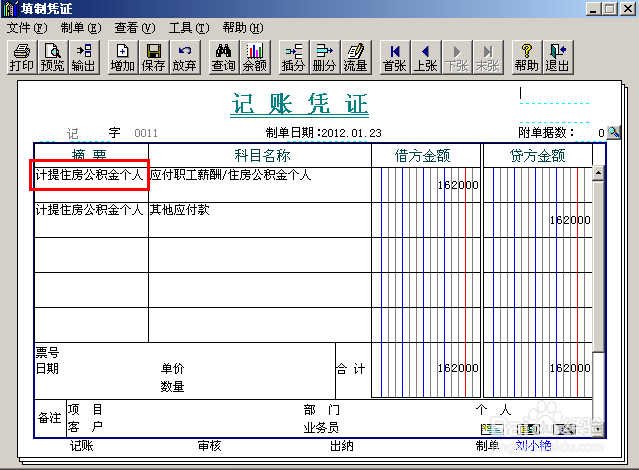639x470 pixels.
Task: Open the 帮助(H) menu
Action: pos(243,28)
